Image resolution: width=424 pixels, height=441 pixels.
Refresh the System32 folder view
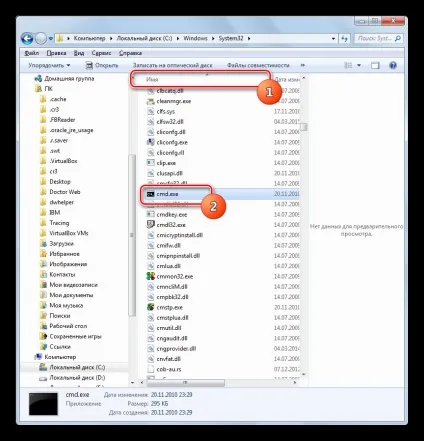pos(345,39)
